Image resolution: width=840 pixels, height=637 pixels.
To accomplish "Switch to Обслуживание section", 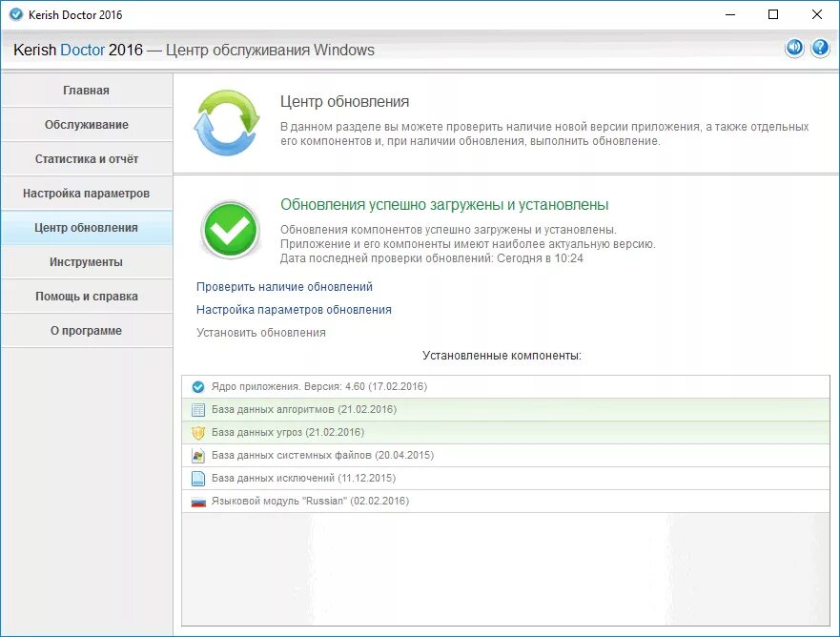I will 86,124.
